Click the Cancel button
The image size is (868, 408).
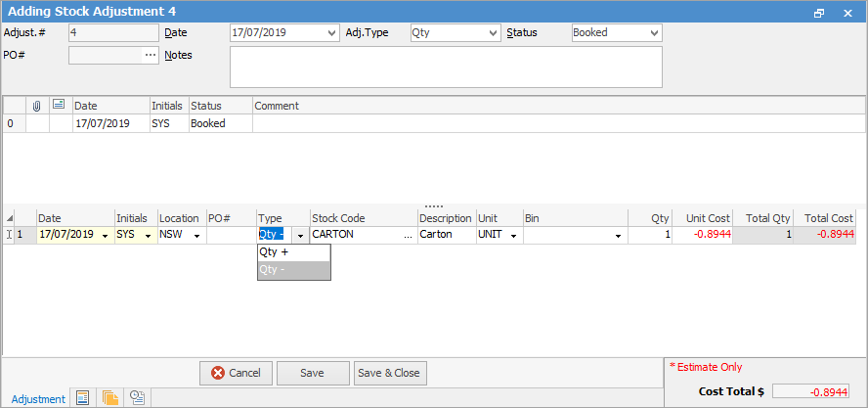coord(237,373)
